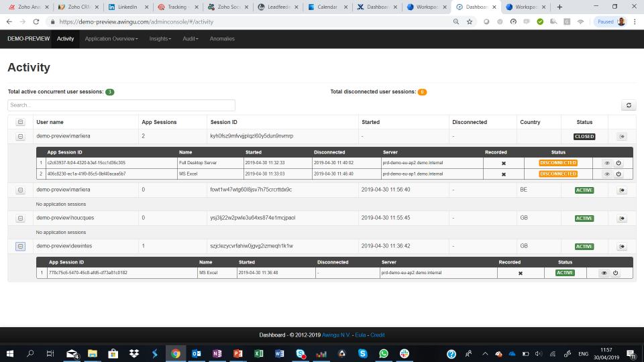Open a new browser tab
The height and width of the screenshot is (362, 644).
(x=559, y=7)
